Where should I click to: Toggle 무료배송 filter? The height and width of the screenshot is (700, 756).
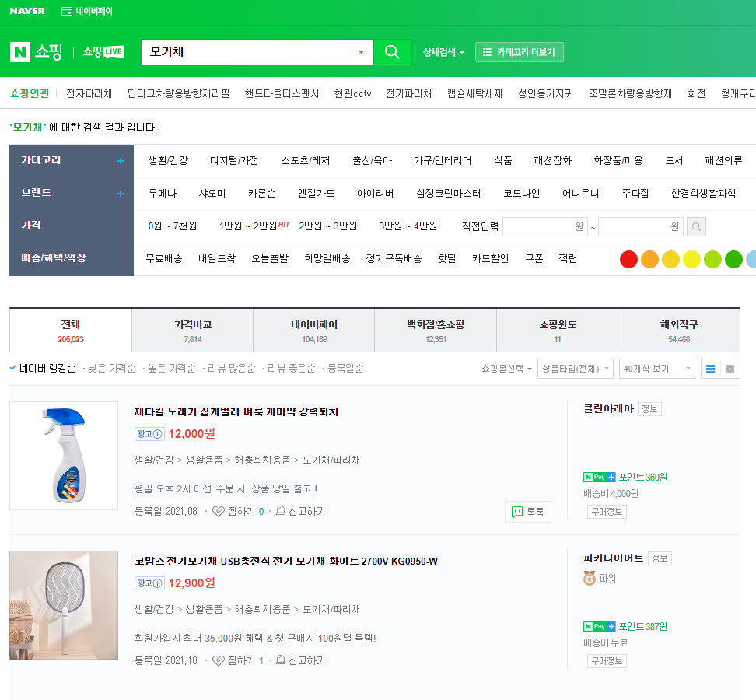pos(164,259)
